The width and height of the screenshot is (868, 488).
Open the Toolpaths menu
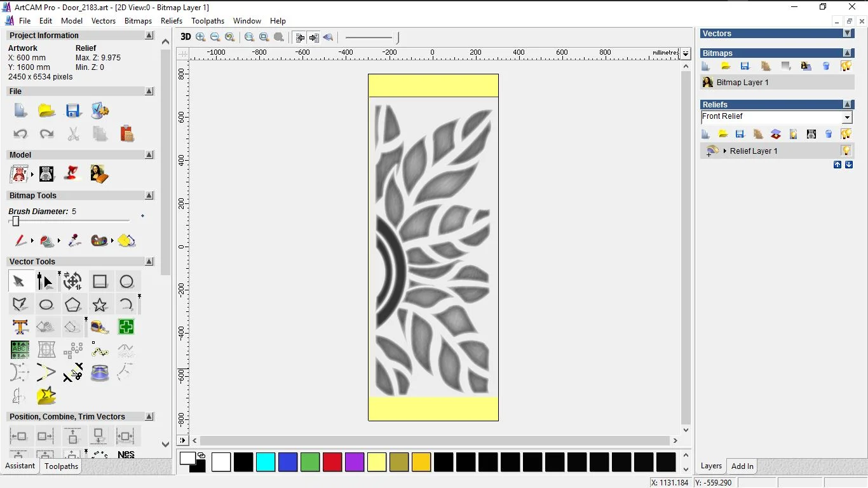[x=207, y=21]
